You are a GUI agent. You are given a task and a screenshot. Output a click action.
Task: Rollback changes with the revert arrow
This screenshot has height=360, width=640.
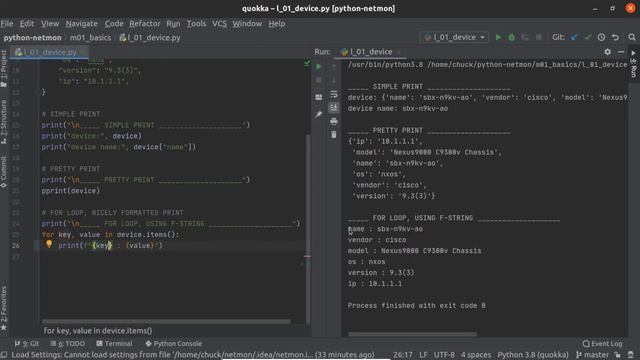pos(615,37)
